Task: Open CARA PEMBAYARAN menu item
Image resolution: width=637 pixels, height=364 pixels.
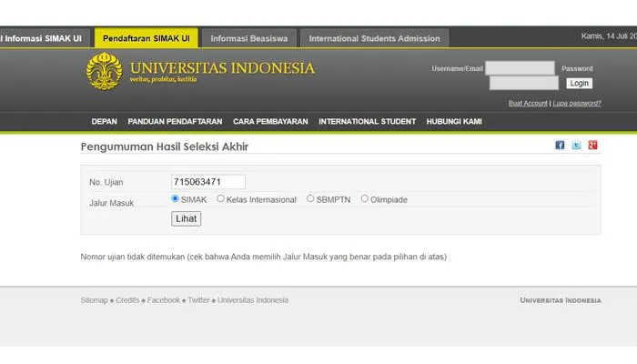Action: pyautogui.click(x=270, y=121)
